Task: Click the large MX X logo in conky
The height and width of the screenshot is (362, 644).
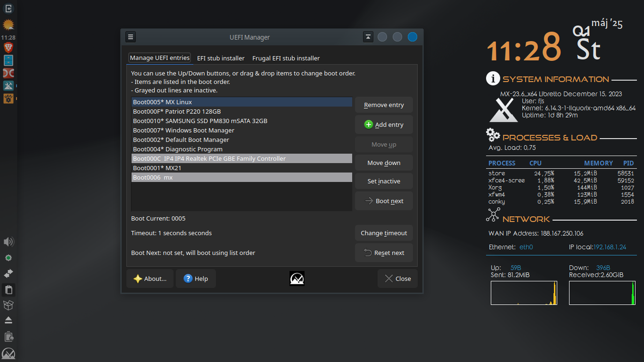Action: click(504, 110)
